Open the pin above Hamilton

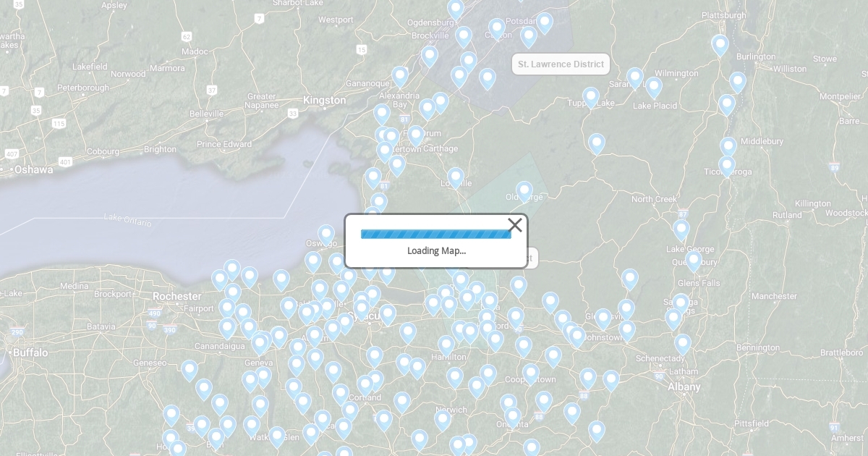coord(446,345)
